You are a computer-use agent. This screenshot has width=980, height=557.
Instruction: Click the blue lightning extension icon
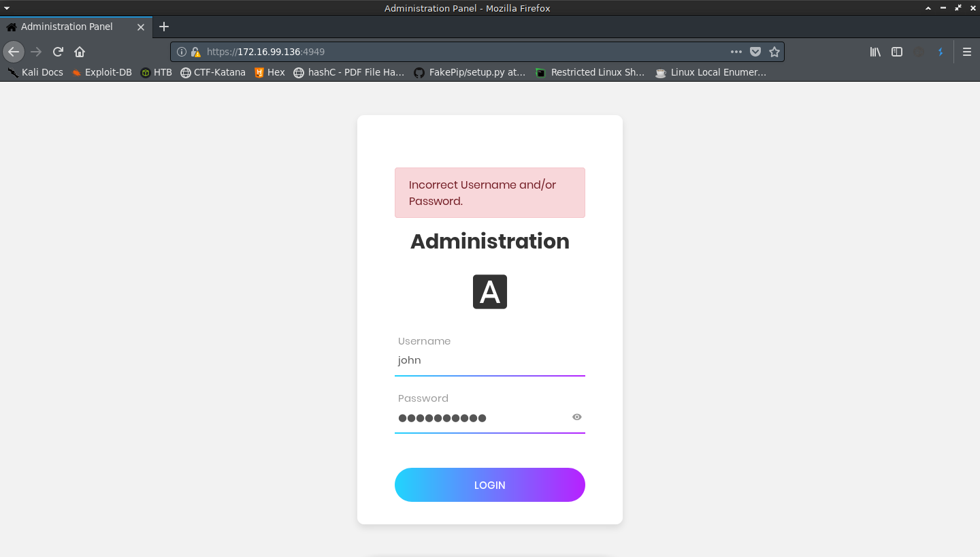point(941,52)
